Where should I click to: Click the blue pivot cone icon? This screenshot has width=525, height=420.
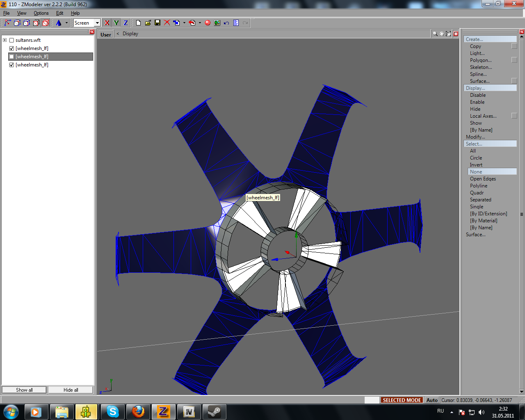point(59,23)
